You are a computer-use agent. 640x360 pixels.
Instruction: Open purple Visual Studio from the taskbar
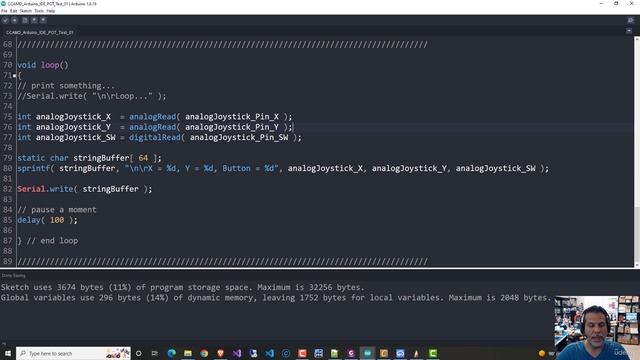click(x=237, y=353)
